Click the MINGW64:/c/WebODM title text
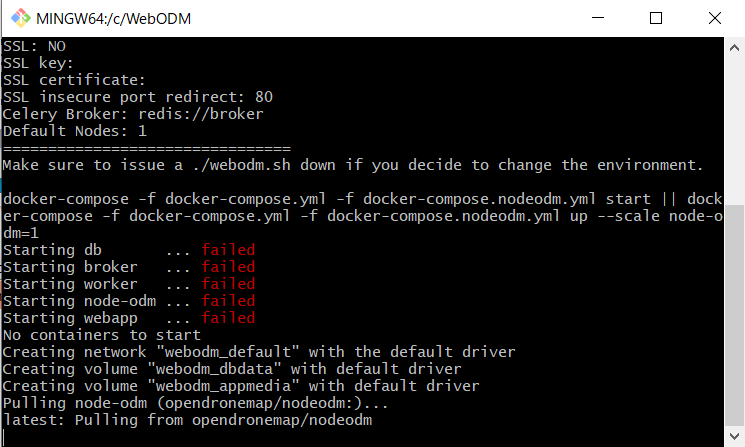This screenshot has height=447, width=745. click(x=114, y=19)
